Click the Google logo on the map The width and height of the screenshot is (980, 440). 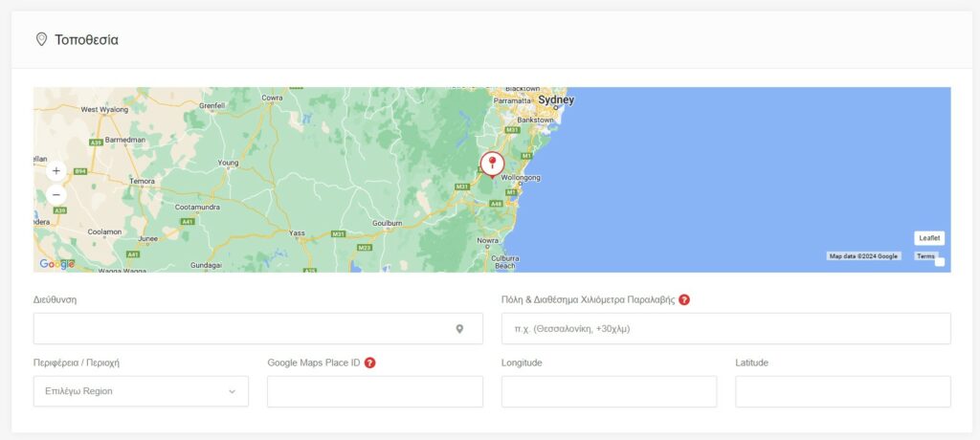point(56,264)
